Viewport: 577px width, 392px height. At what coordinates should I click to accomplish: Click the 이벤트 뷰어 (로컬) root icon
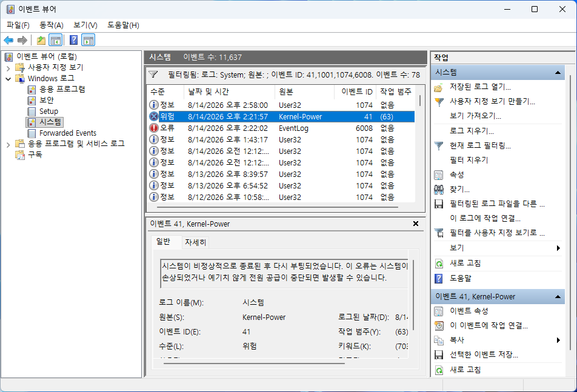point(9,56)
